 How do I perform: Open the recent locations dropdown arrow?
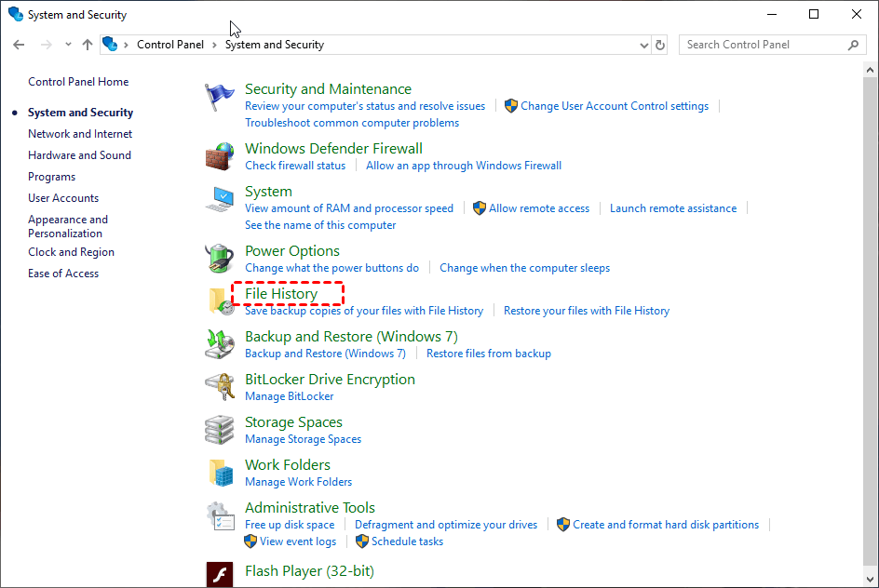pos(68,45)
